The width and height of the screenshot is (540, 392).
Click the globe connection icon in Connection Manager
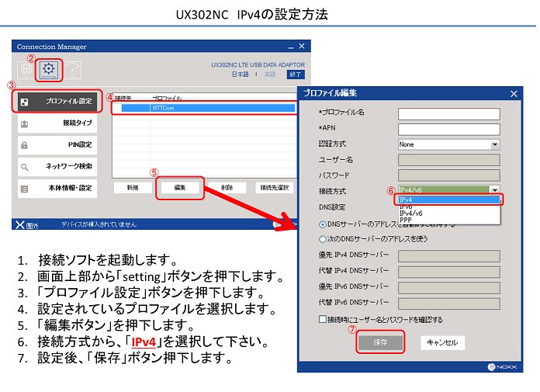tap(26, 71)
